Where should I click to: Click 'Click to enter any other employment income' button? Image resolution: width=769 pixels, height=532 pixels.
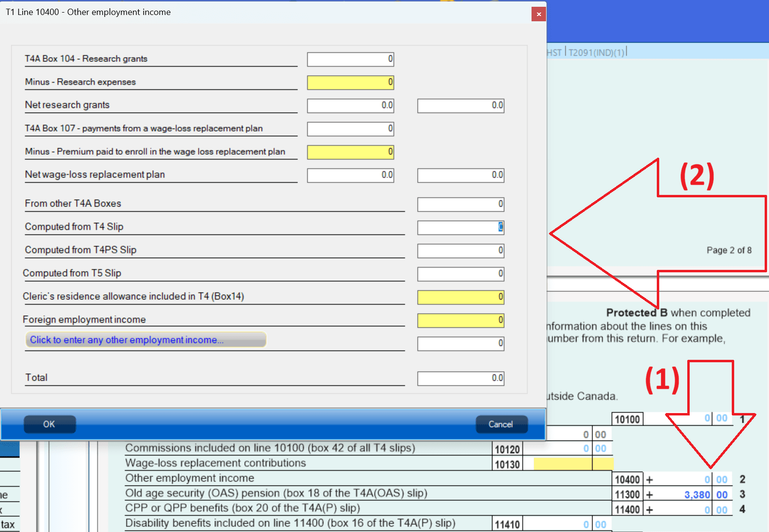[146, 340]
